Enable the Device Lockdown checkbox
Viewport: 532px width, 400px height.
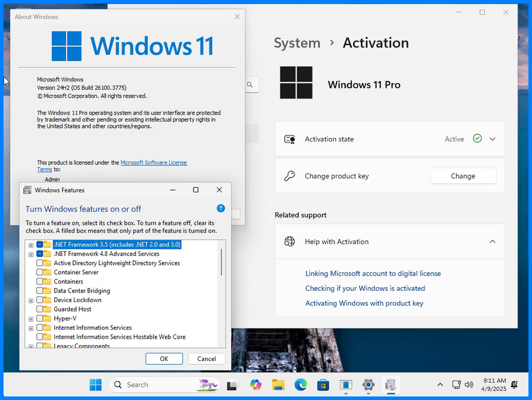coord(40,300)
